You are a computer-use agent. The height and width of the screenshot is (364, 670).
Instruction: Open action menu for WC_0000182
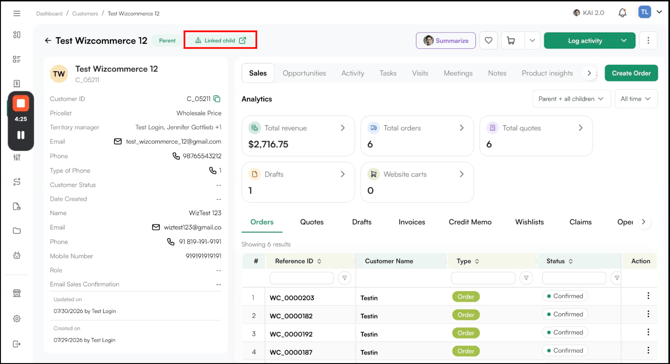648,314
